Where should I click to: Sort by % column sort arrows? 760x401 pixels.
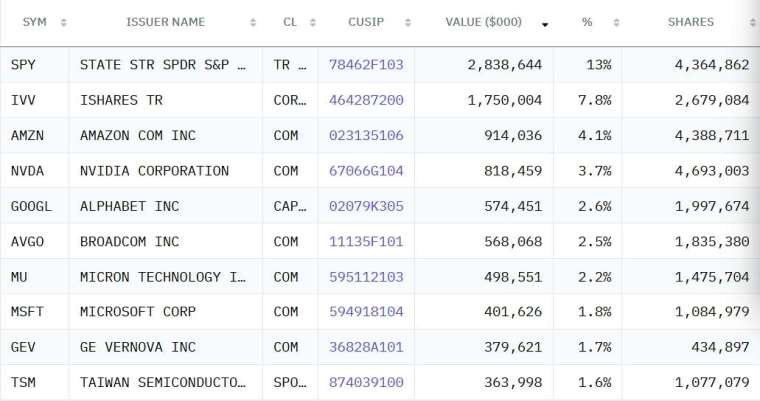point(617,22)
